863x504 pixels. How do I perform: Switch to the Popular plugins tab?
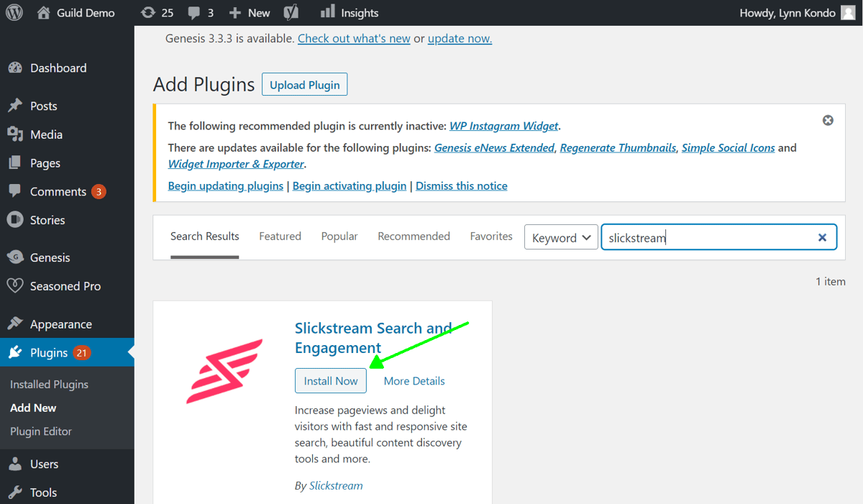pyautogui.click(x=339, y=236)
